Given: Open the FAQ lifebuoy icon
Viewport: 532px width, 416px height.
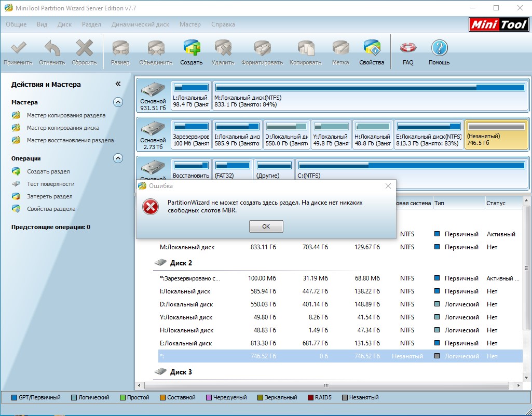Looking at the screenshot, I should pos(408,48).
